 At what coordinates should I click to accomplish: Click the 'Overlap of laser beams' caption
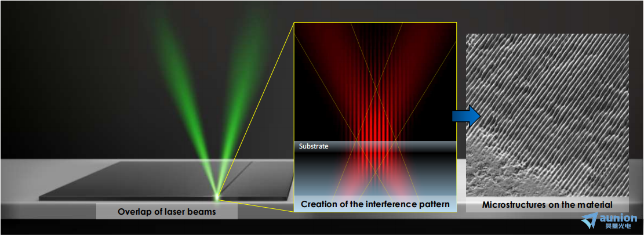tap(167, 212)
